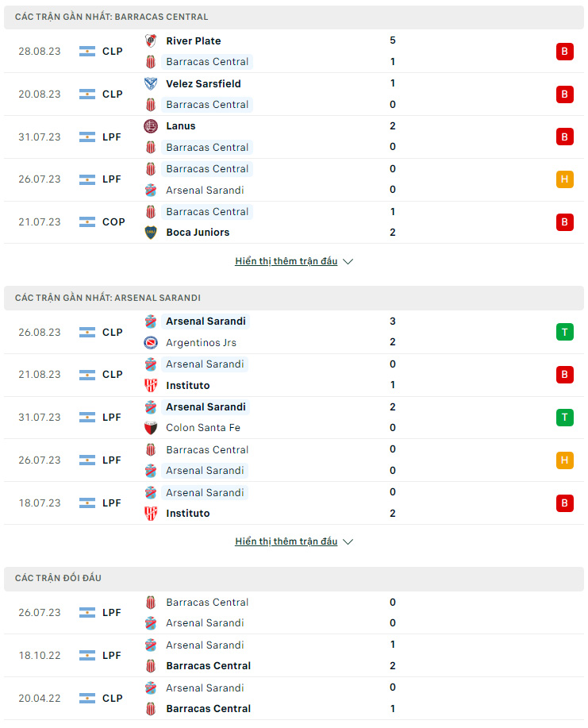The width and height of the screenshot is (588, 728).
Task: Click orange H badge in Barracas Central section
Action: pos(565,179)
